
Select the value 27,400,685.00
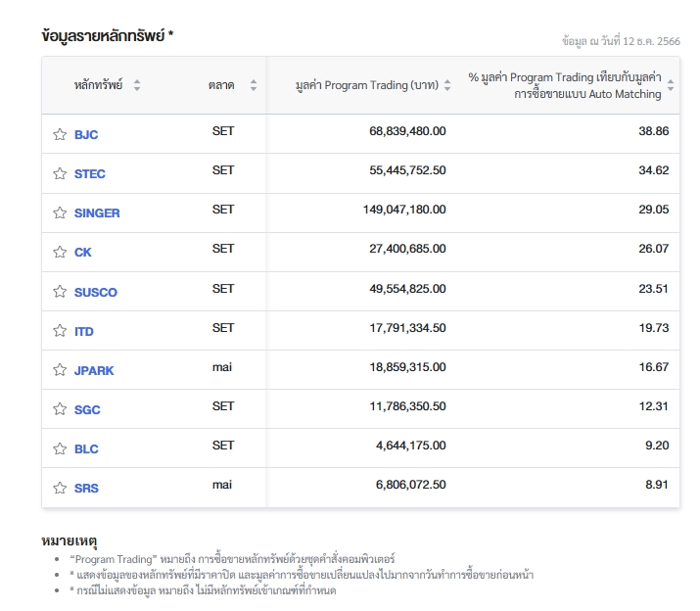click(407, 249)
